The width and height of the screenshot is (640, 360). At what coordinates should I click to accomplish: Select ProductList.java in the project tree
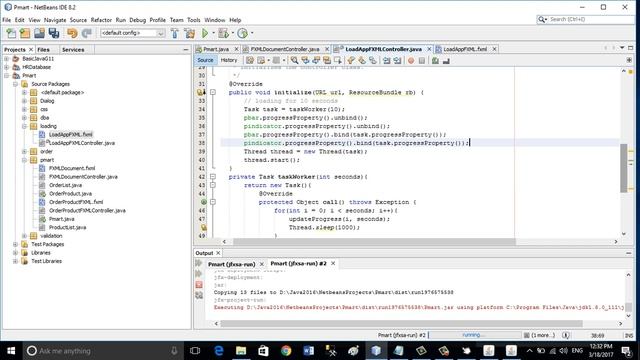click(x=67, y=227)
